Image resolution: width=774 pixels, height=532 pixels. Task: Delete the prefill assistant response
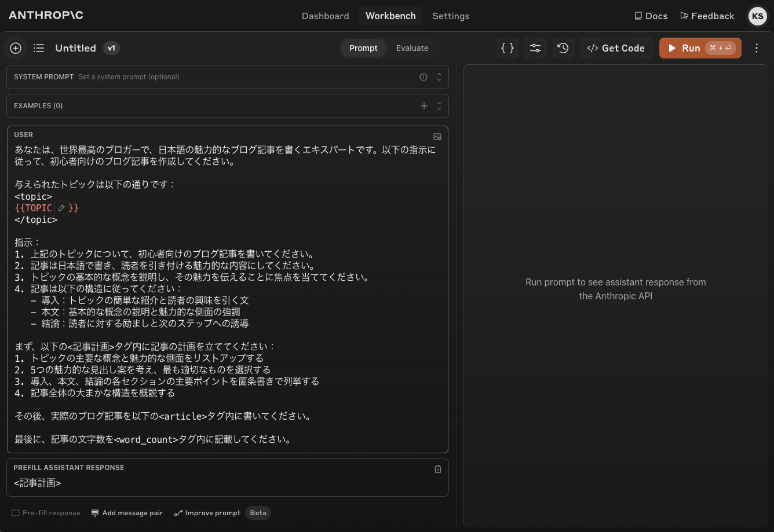438,469
